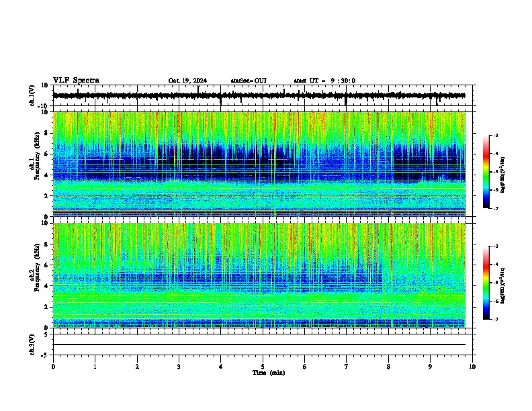Click the ch.1 spectrogram color scale bar
This screenshot has height=411, width=532.
[486, 172]
